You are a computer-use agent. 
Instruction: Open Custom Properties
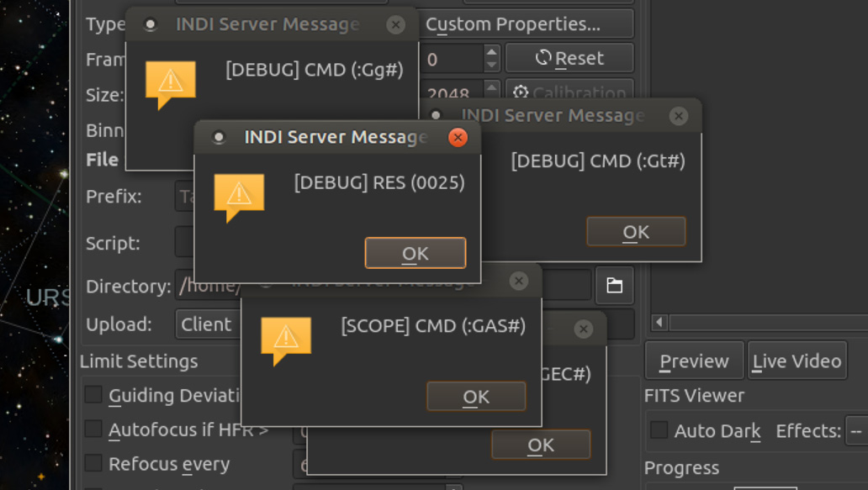[527, 24]
